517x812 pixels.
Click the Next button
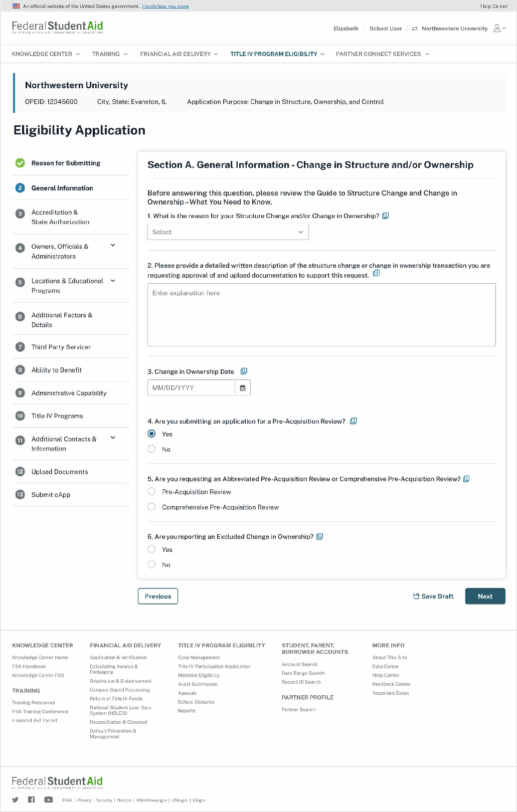(485, 596)
